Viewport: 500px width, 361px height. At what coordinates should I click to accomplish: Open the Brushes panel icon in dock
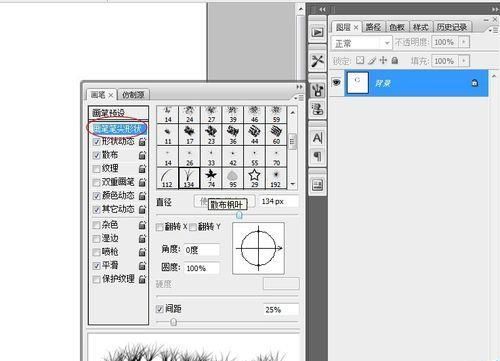click(317, 90)
